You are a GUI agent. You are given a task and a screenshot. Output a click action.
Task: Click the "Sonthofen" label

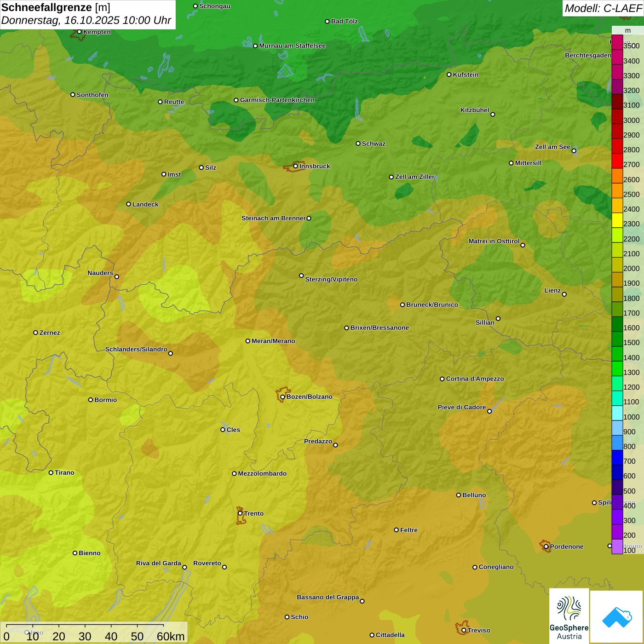click(92, 95)
